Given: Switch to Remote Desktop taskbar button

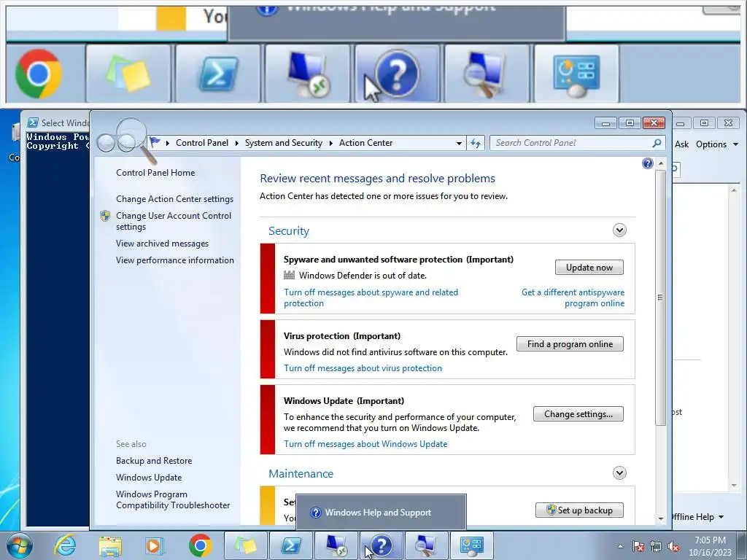Looking at the screenshot, I should pos(336,545).
